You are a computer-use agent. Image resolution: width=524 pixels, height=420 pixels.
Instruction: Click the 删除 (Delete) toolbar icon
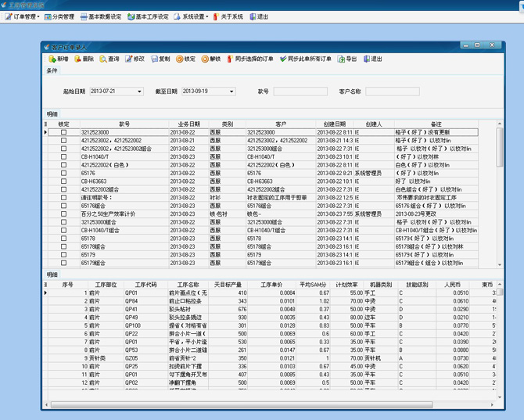78,59
